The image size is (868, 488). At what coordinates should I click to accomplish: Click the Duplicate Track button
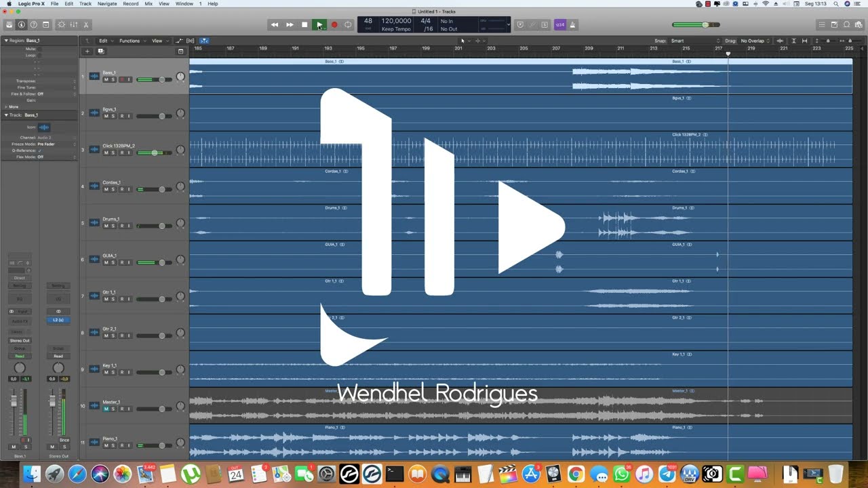pyautogui.click(x=101, y=51)
